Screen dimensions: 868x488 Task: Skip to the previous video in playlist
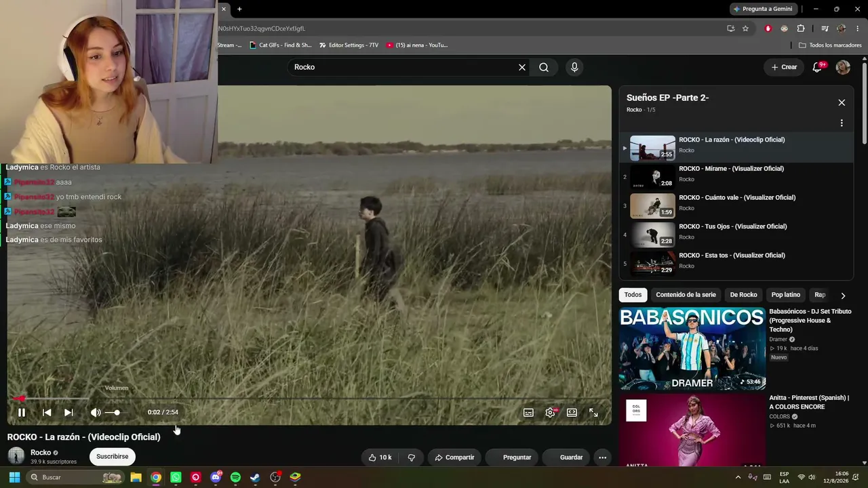click(47, 412)
